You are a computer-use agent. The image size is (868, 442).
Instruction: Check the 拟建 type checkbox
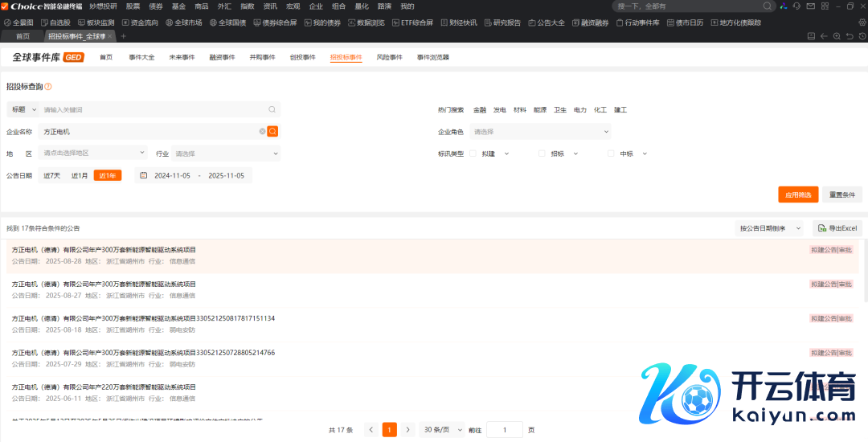pos(473,153)
